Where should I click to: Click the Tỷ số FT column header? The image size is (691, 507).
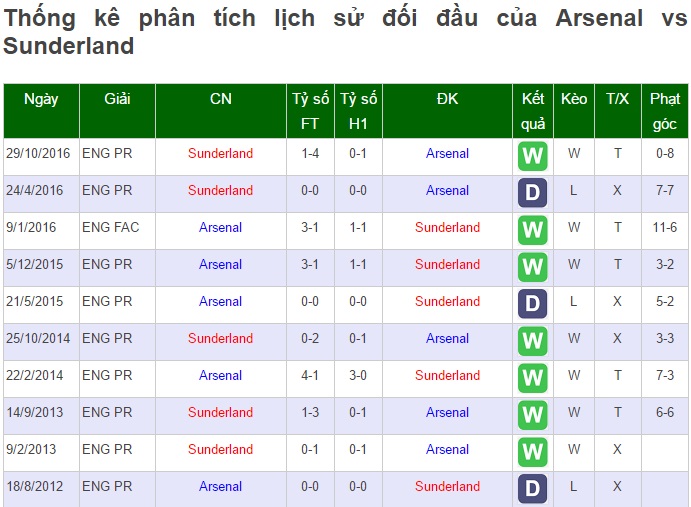point(310,111)
